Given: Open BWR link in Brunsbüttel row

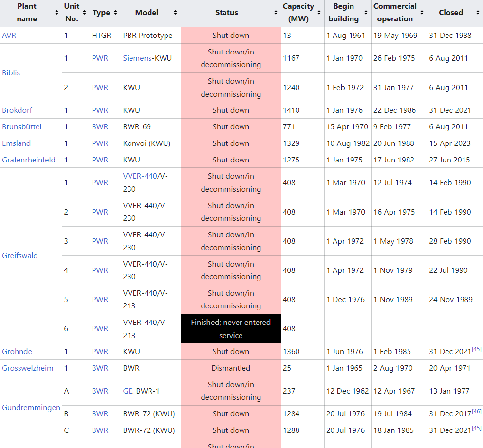Looking at the screenshot, I should click(100, 127).
